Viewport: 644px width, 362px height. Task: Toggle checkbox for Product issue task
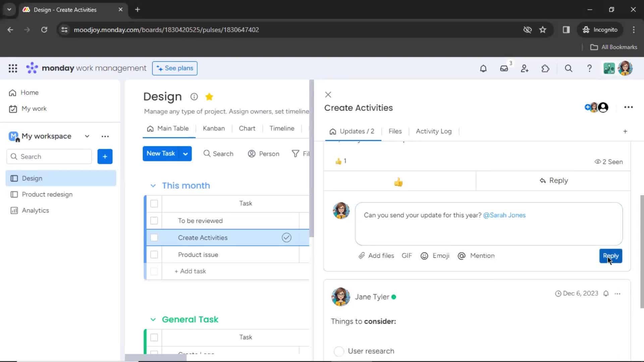click(154, 255)
